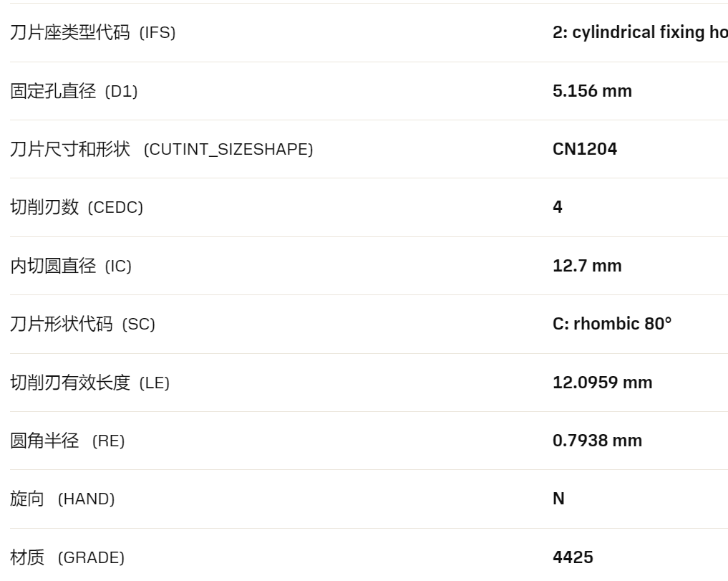The height and width of the screenshot is (581, 728).
Task: Select the C: rhombic 80° value
Action: [x=612, y=324]
